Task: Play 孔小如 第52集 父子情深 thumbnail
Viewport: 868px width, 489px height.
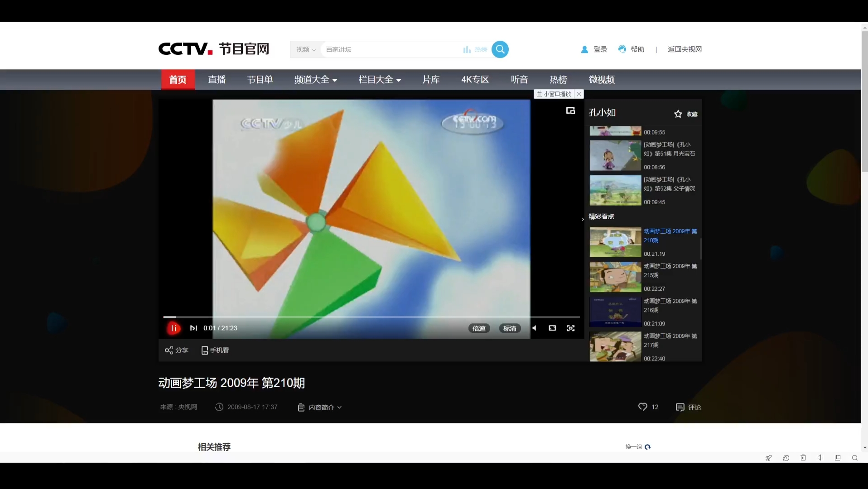Action: point(615,190)
